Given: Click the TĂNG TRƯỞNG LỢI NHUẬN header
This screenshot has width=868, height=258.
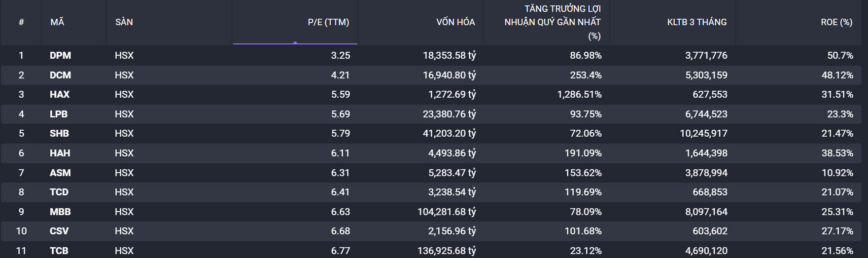Looking at the screenshot, I should tap(553, 22).
